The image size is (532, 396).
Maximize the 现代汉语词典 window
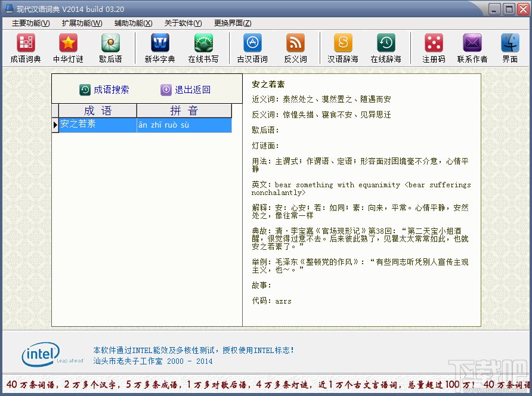pyautogui.click(x=509, y=9)
